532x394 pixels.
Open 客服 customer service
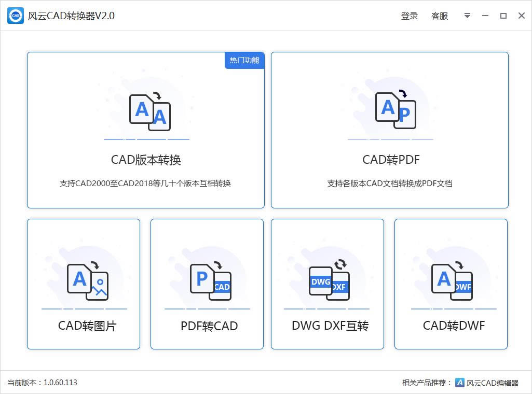[x=440, y=16]
